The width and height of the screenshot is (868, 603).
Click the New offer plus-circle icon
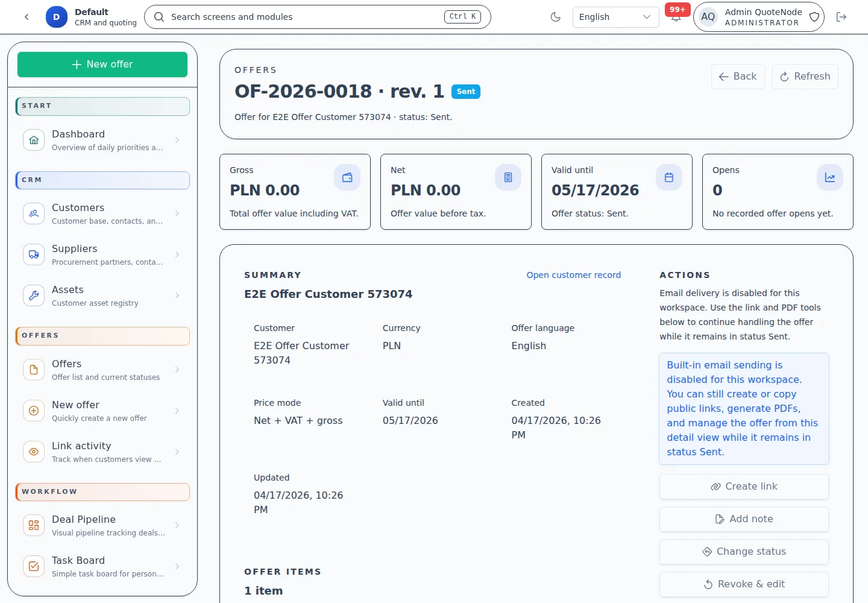tap(34, 411)
